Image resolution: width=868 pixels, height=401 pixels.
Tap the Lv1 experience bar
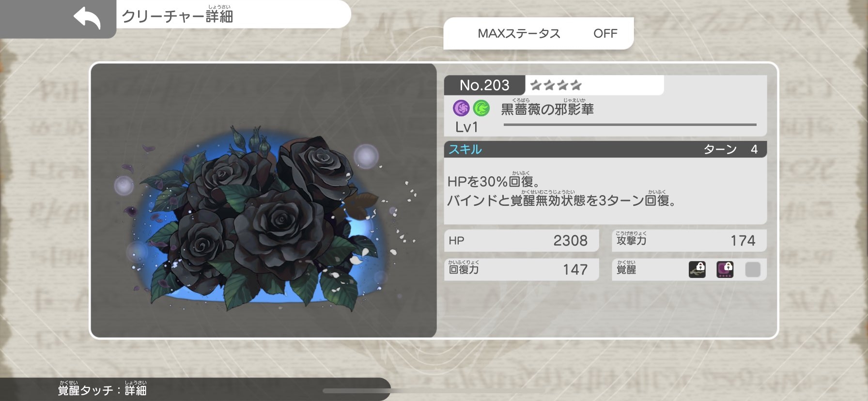point(630,125)
